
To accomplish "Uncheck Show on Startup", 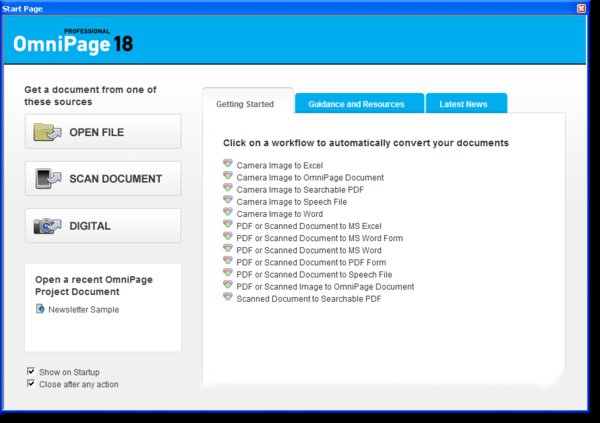I will tap(31, 371).
